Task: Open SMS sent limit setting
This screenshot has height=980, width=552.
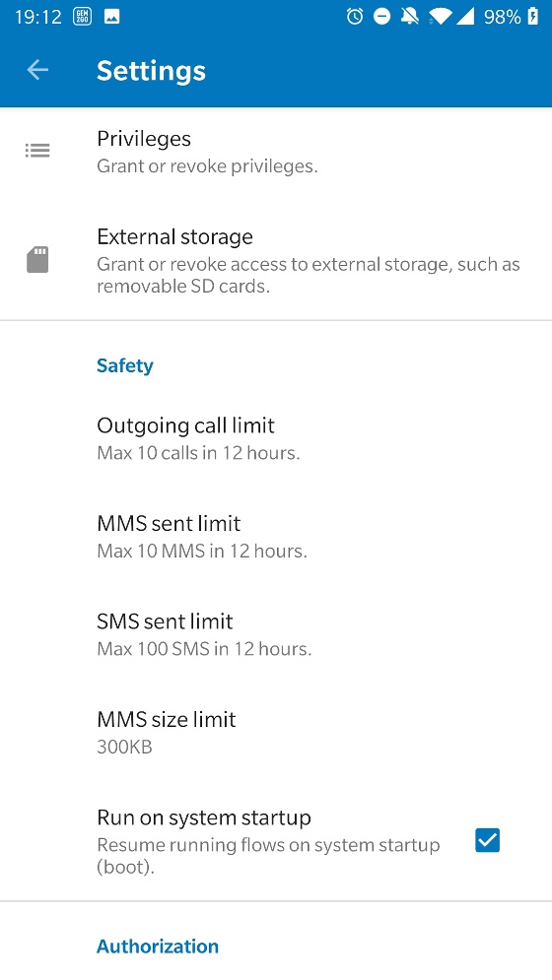Action: pyautogui.click(x=276, y=635)
